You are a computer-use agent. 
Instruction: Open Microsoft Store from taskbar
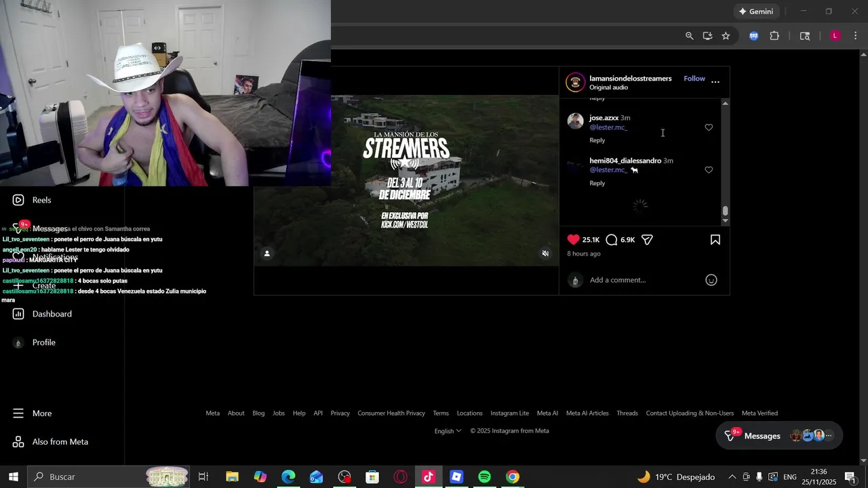pos(372,476)
